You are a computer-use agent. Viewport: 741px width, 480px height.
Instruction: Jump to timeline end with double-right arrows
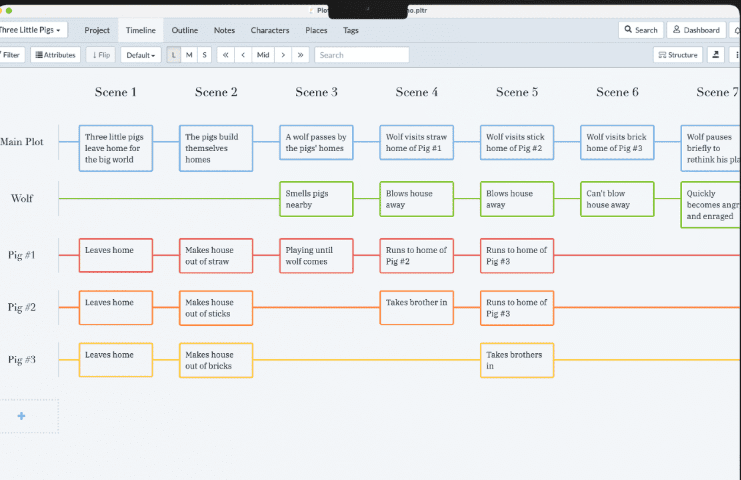tap(301, 55)
